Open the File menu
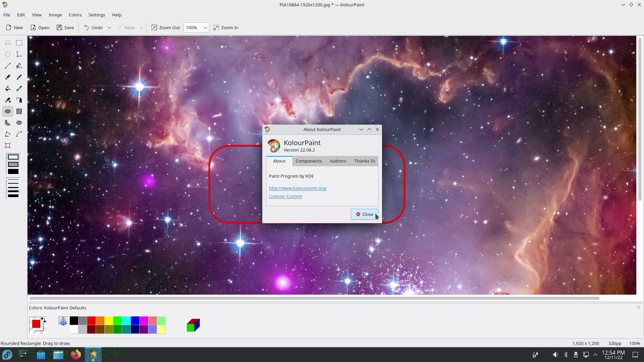This screenshot has height=362, width=644. click(x=7, y=15)
